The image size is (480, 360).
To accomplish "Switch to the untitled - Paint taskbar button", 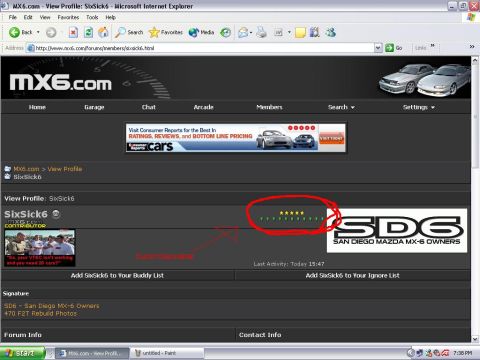I will (167, 353).
